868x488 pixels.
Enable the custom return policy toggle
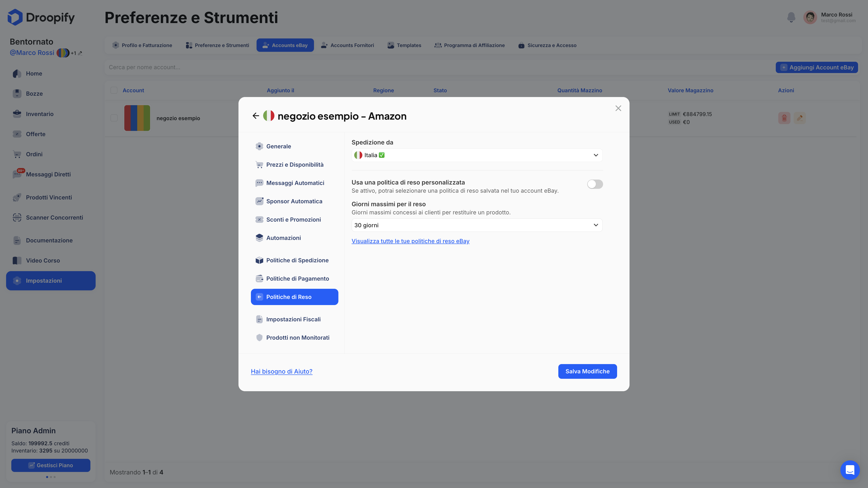595,184
